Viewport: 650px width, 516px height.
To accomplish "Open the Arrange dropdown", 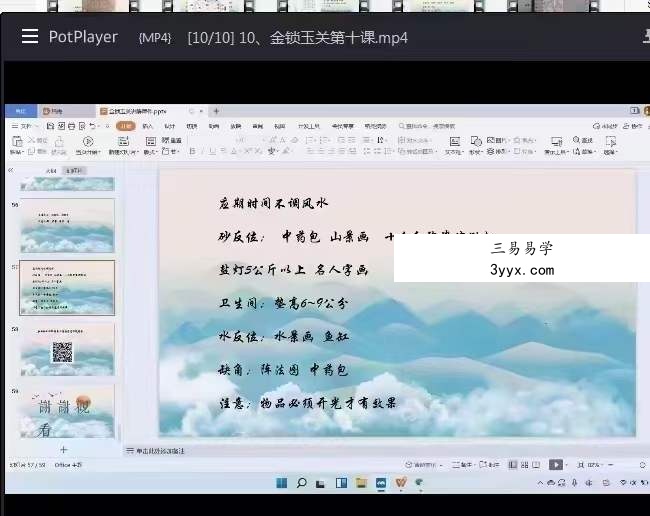I will 497,152.
